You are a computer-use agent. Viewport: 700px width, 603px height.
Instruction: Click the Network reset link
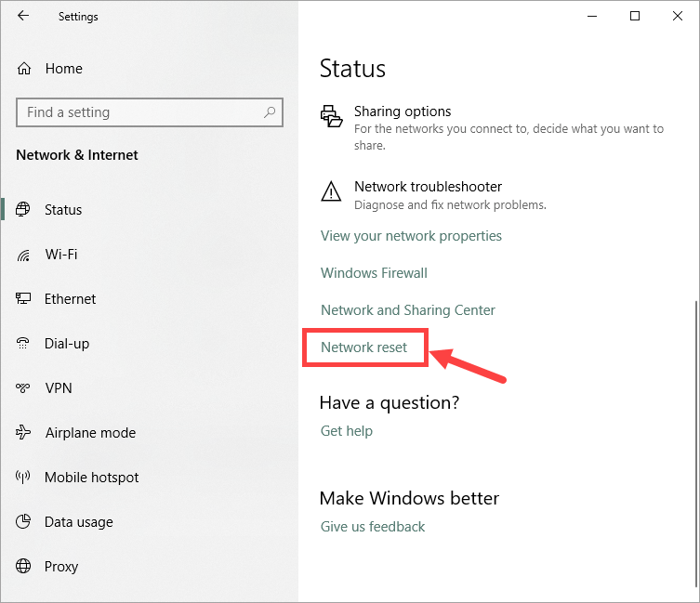363,347
